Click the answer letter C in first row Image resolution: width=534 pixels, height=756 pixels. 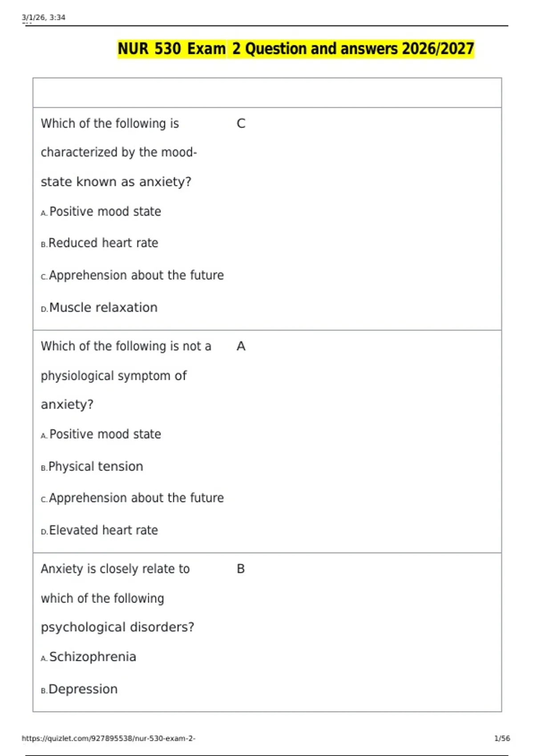coord(241,124)
